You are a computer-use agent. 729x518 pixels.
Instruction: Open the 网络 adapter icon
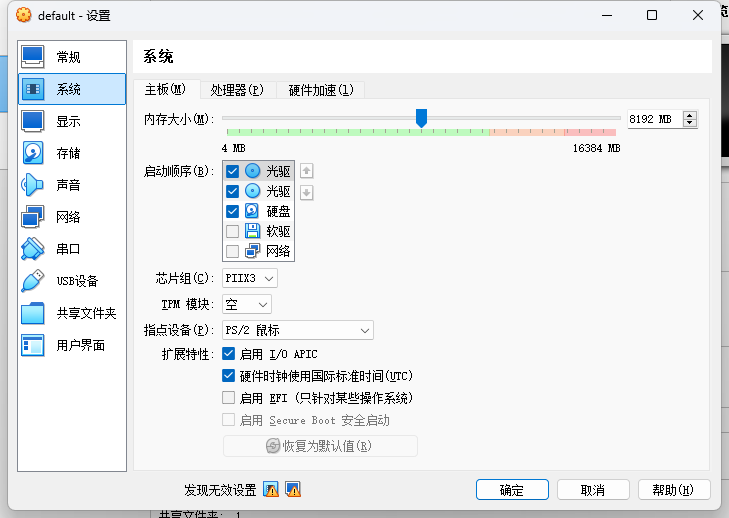(x=33, y=217)
